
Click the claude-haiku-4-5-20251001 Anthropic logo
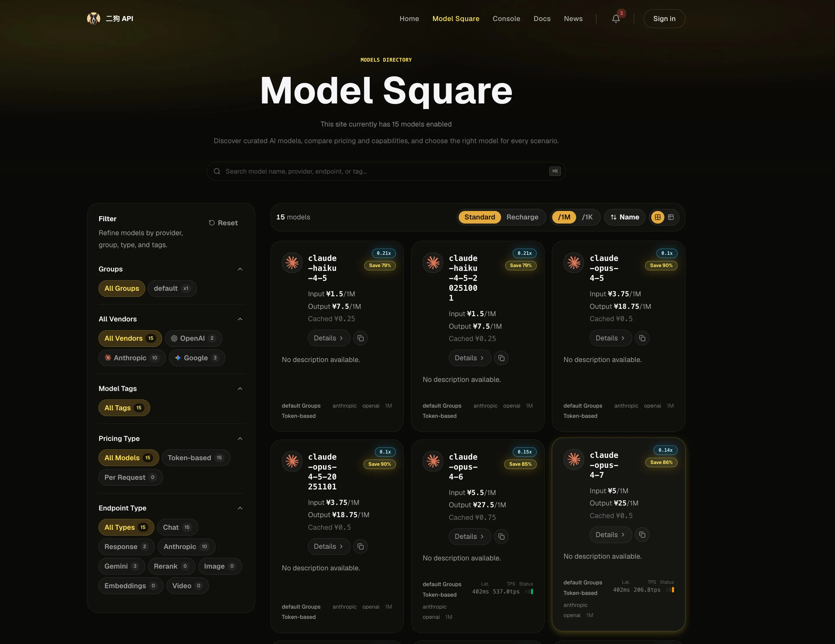(433, 263)
